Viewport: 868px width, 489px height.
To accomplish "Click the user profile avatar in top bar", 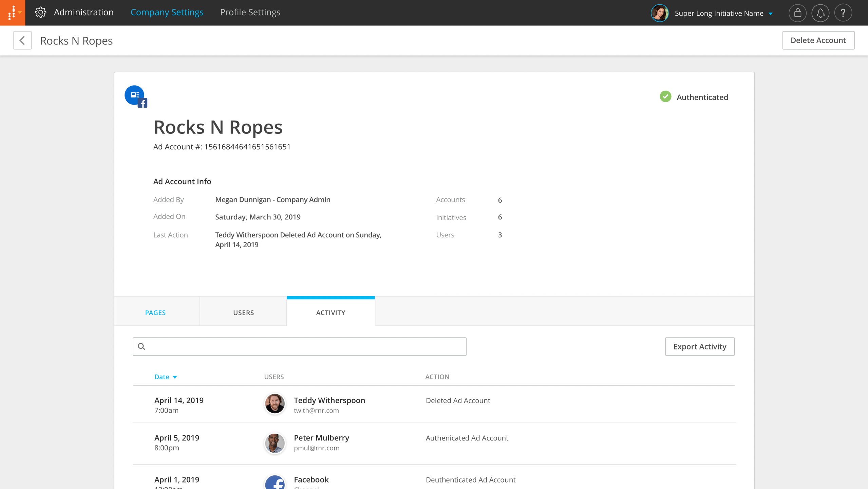I will 660,13.
